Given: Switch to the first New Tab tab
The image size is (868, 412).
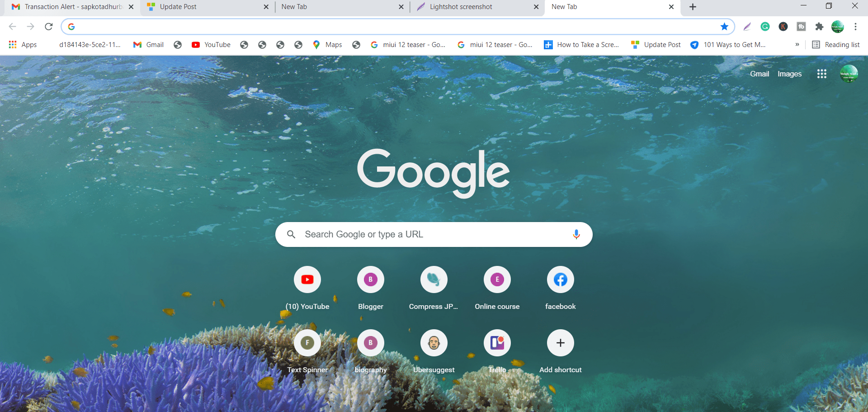Looking at the screenshot, I should click(x=341, y=7).
